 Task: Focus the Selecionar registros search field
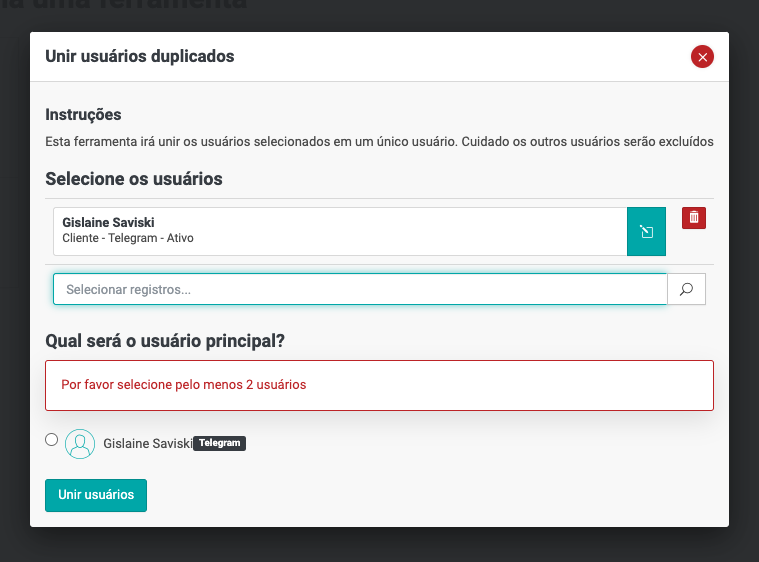click(x=360, y=289)
